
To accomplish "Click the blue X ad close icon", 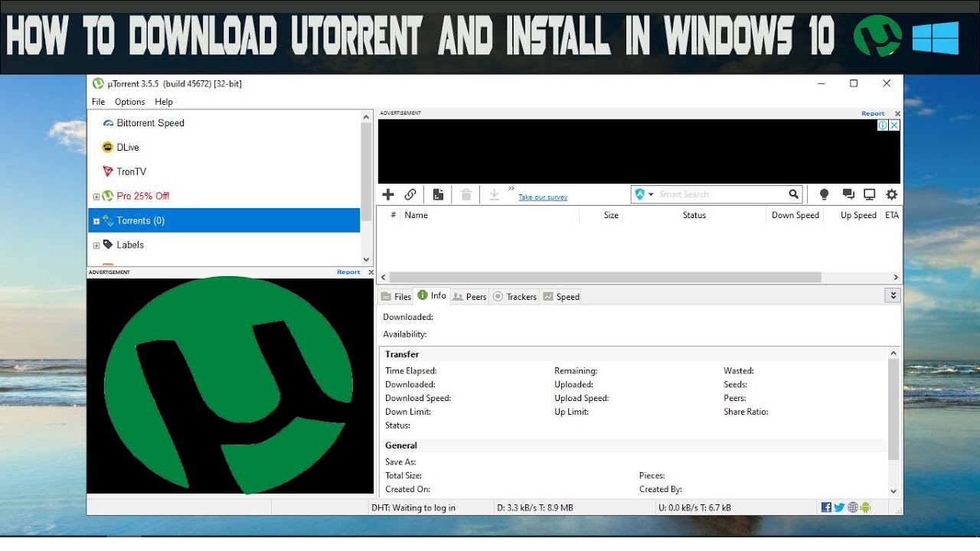I will [894, 125].
